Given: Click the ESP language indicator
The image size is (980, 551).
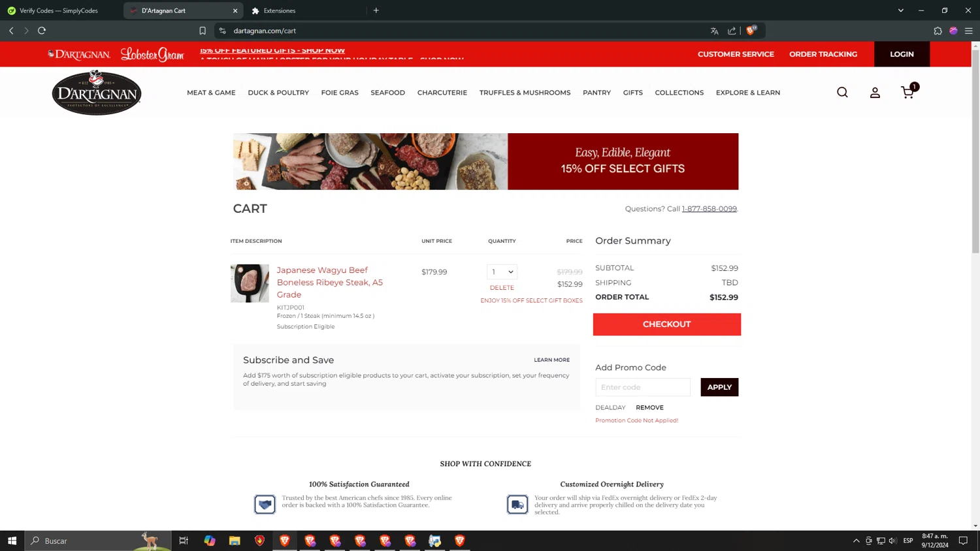Looking at the screenshot, I should pos(908,541).
